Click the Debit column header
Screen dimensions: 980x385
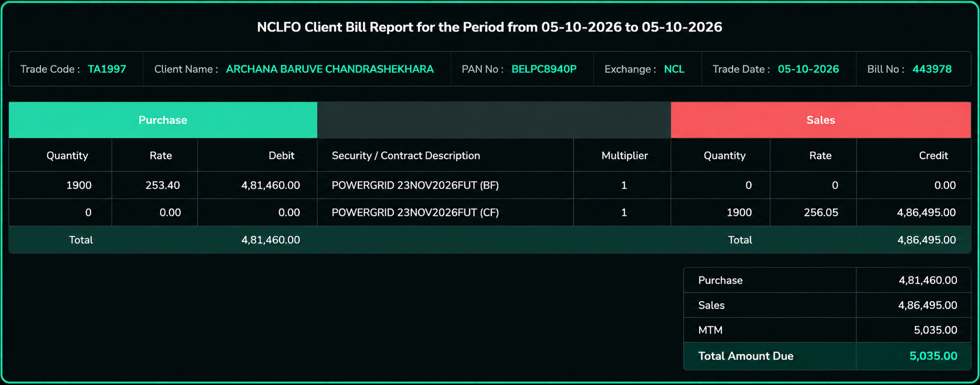pos(282,155)
